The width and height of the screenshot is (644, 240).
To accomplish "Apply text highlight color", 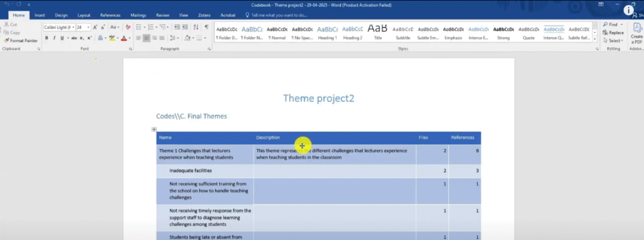I will coord(111,38).
